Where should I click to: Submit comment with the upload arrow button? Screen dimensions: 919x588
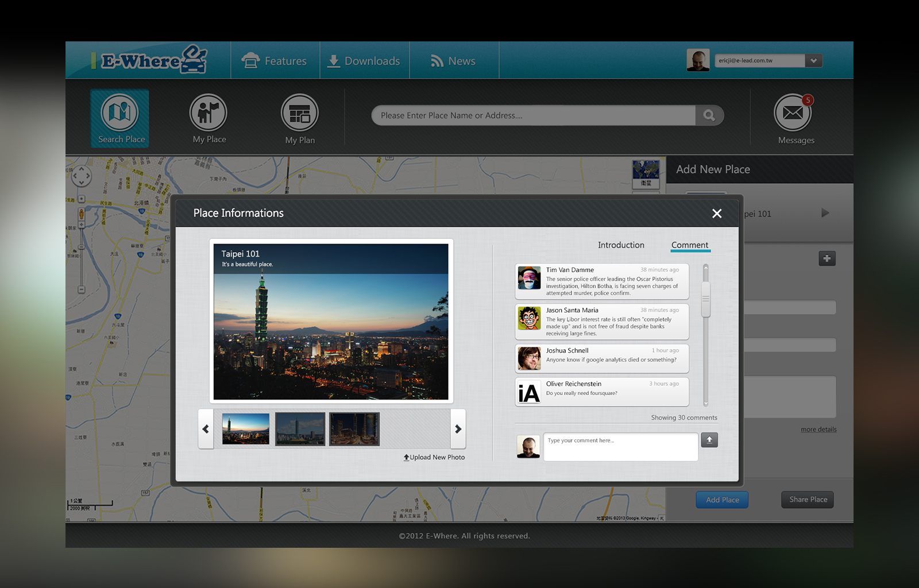click(709, 440)
